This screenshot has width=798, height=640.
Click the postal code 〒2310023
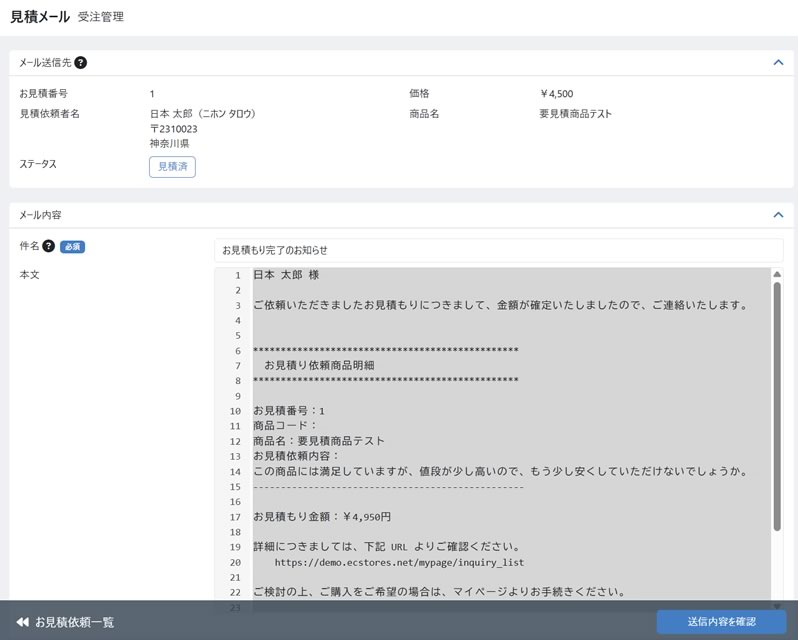[x=174, y=129]
